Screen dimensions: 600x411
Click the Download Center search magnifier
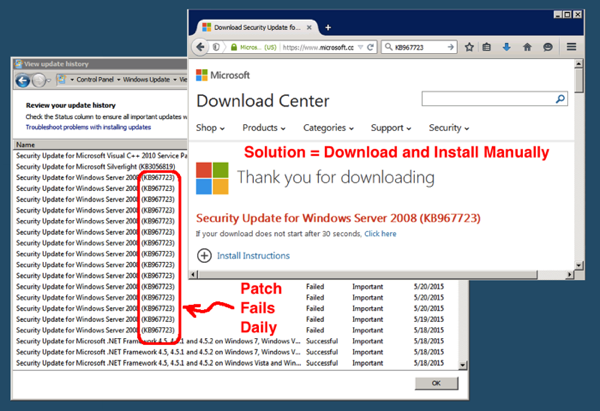560,99
